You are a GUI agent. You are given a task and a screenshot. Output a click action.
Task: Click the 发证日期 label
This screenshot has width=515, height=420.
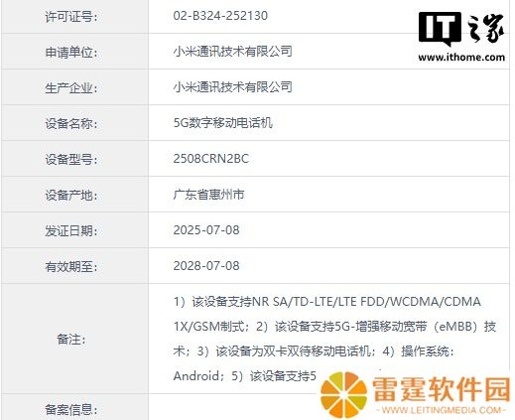pos(71,231)
